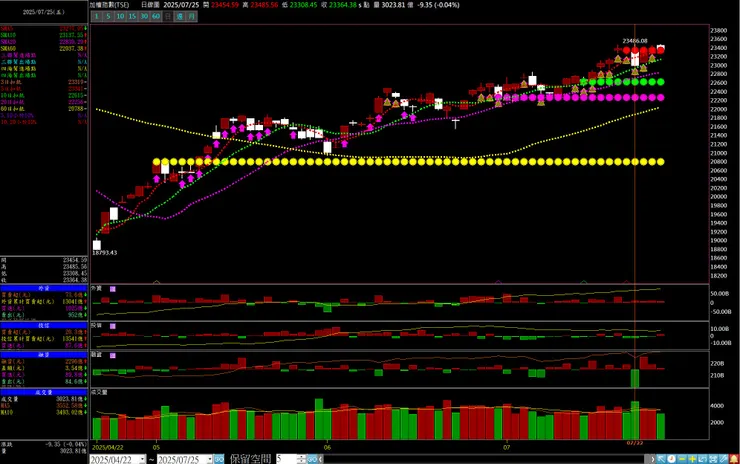
Task: Click GO button next to 保留空間 spinner
Action: 312,459
